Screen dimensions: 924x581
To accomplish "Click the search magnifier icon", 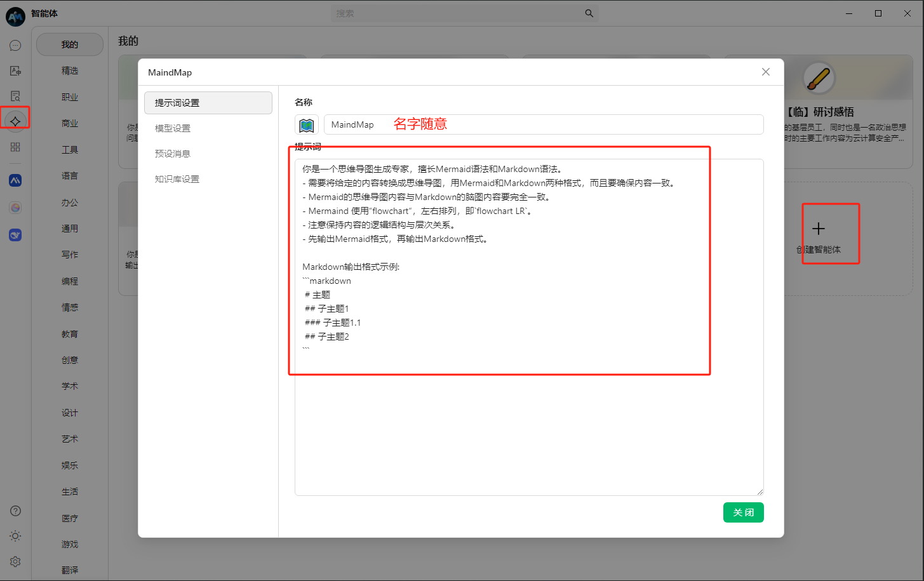I will [589, 13].
